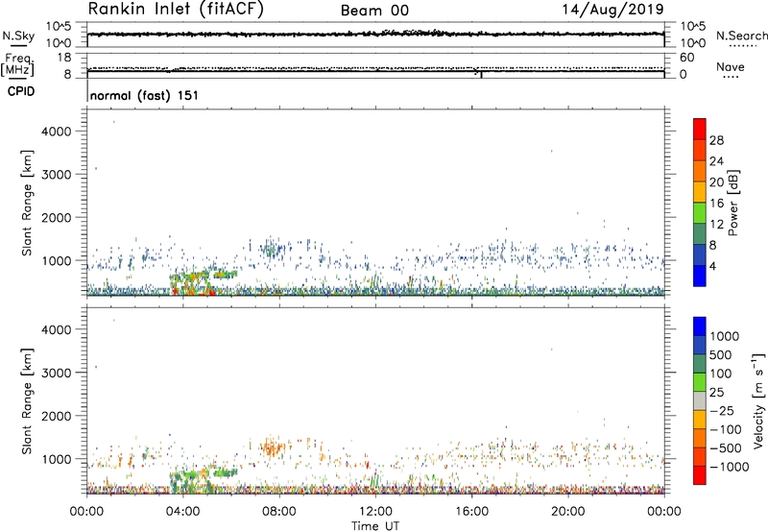Click the '16:00' time axis tick
768x532 pixels.
pos(471,512)
